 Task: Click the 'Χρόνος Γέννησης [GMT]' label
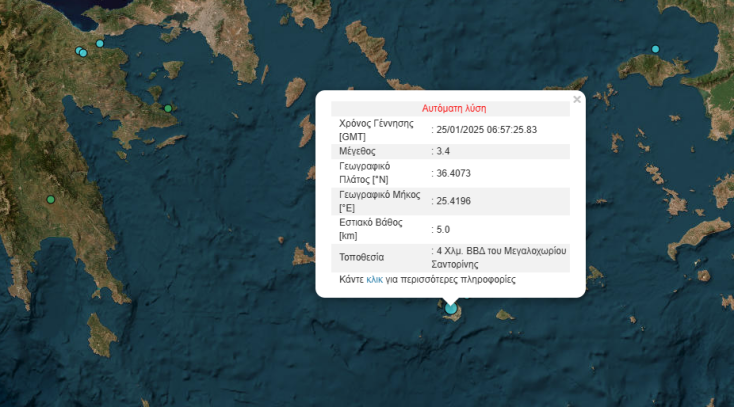point(377,129)
